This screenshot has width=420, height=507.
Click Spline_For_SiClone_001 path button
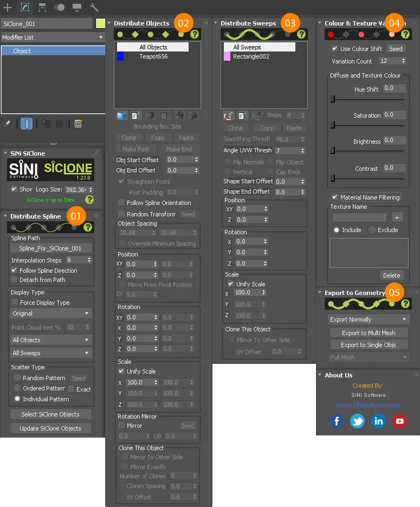[51, 248]
